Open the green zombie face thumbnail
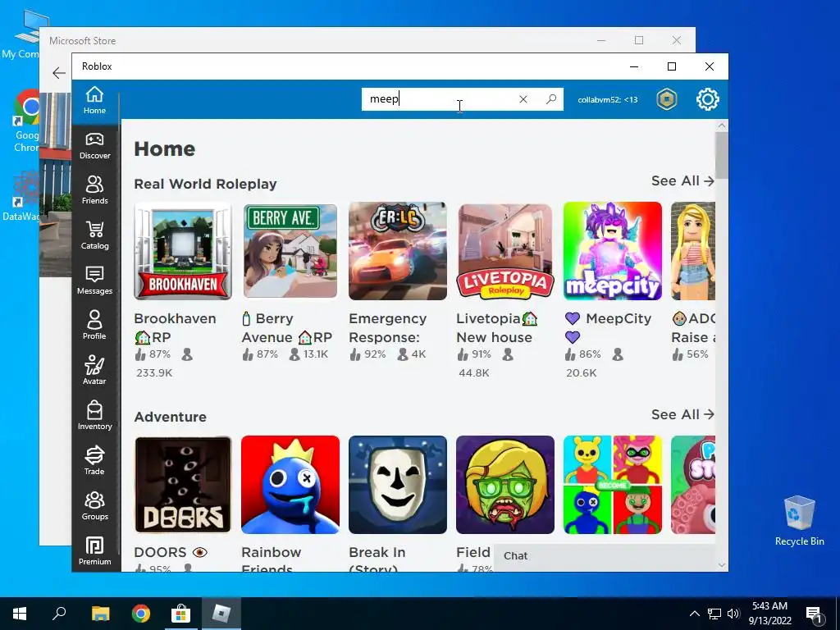This screenshot has height=630, width=840. click(505, 485)
